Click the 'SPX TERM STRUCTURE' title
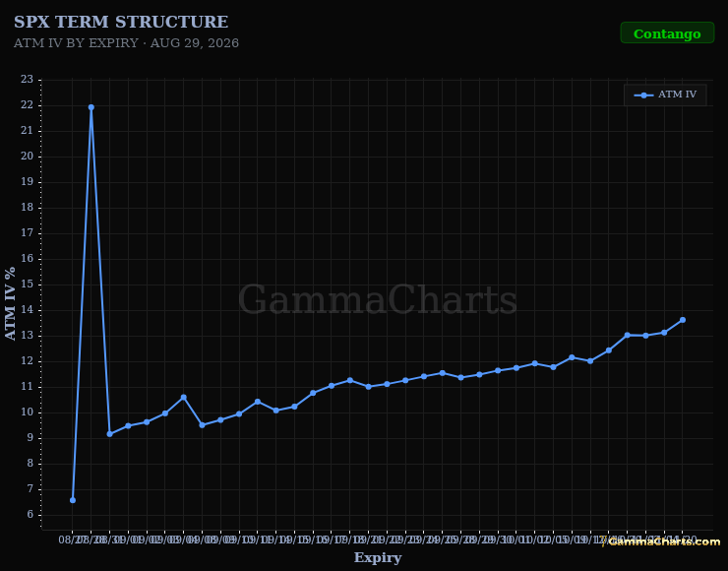This screenshot has height=571, width=728. pyautogui.click(x=121, y=22)
